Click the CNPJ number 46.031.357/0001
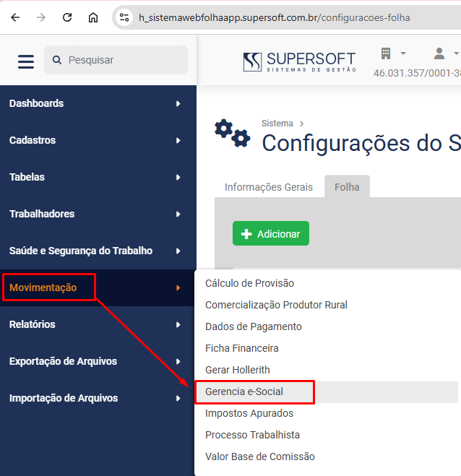This screenshot has height=476, width=461. point(417,73)
